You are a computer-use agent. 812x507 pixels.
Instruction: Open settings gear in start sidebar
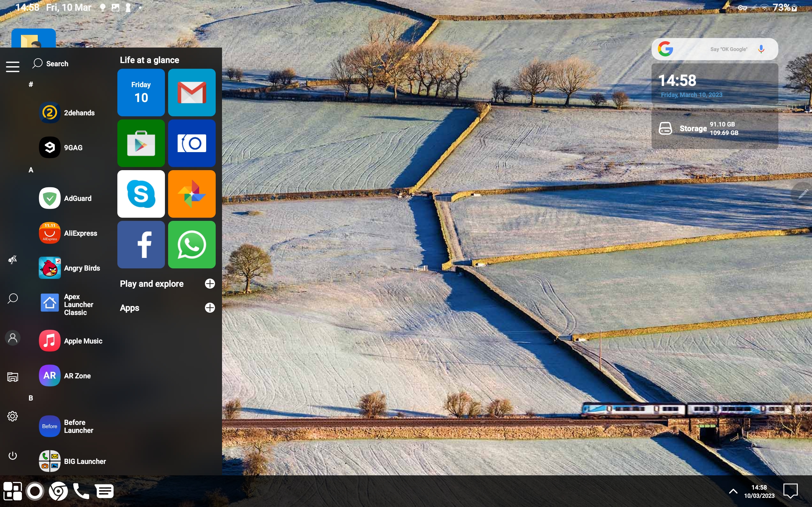[x=13, y=416]
